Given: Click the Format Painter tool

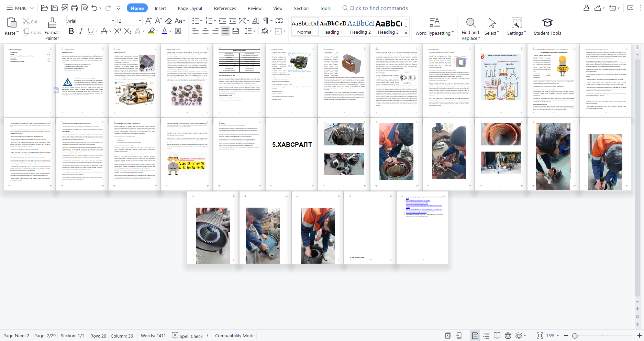Looking at the screenshot, I should pos(52,29).
